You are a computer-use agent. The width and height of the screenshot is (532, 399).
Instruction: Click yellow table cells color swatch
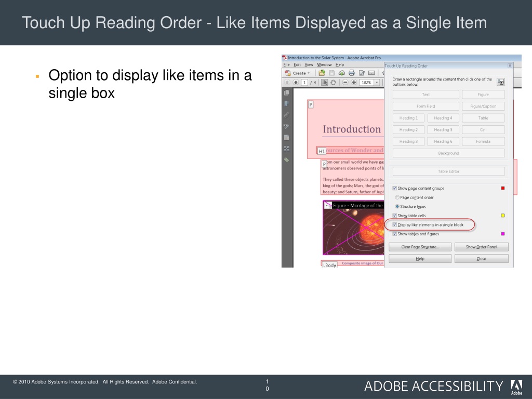coord(503,216)
